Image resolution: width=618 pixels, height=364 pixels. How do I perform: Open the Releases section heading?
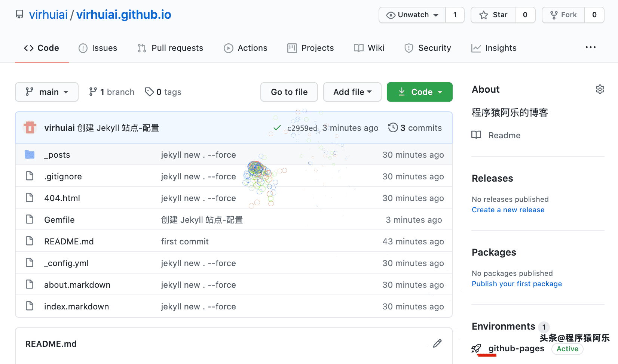(492, 178)
